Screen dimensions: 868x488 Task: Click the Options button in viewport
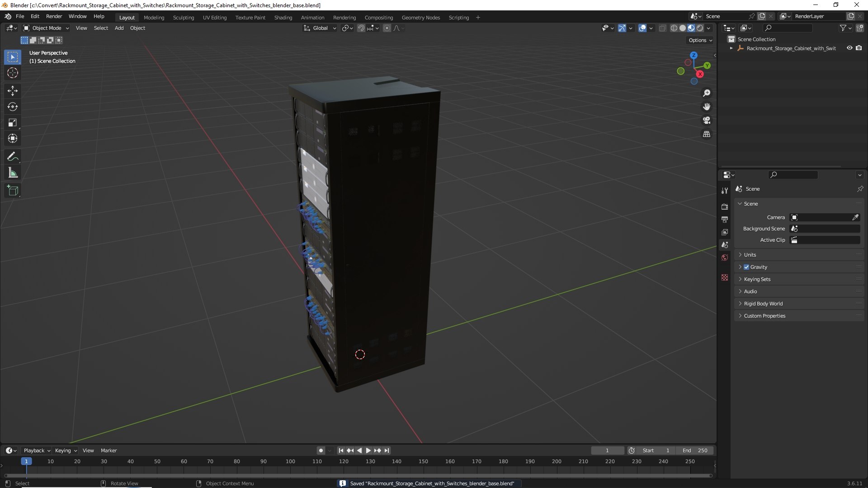click(x=700, y=40)
